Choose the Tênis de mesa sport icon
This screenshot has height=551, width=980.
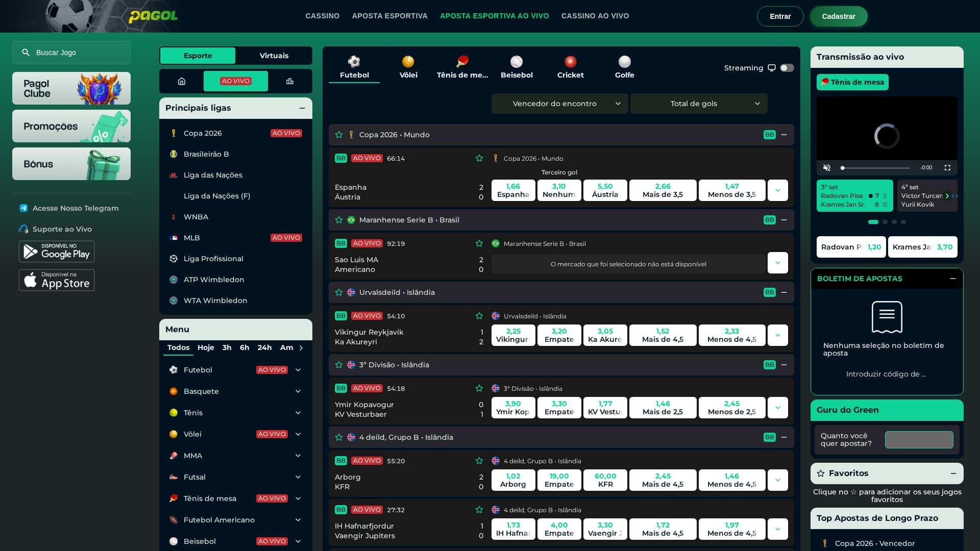pos(462,68)
